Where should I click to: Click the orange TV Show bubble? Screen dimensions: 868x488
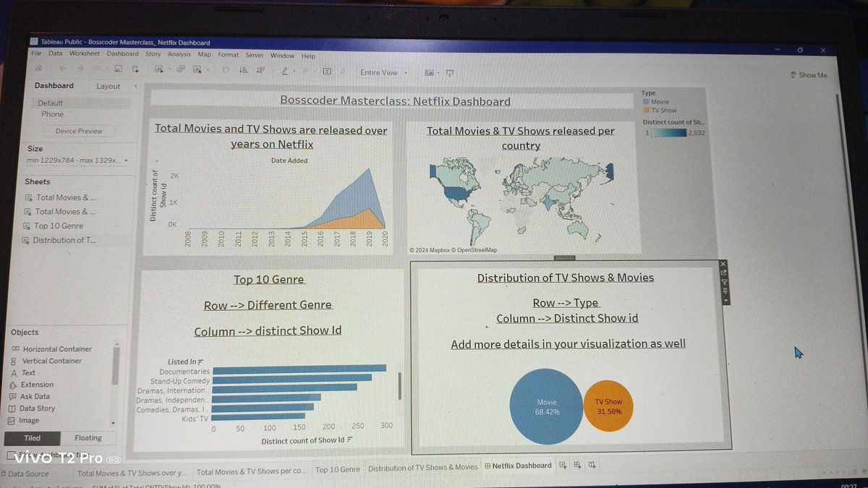click(608, 406)
